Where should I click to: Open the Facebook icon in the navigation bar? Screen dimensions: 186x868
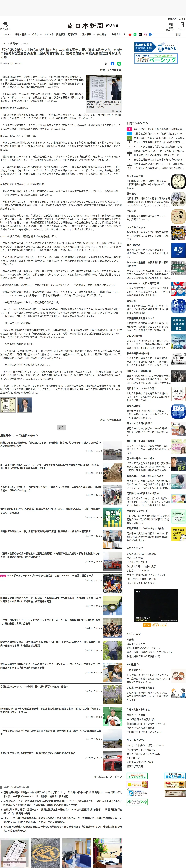click(150, 35)
